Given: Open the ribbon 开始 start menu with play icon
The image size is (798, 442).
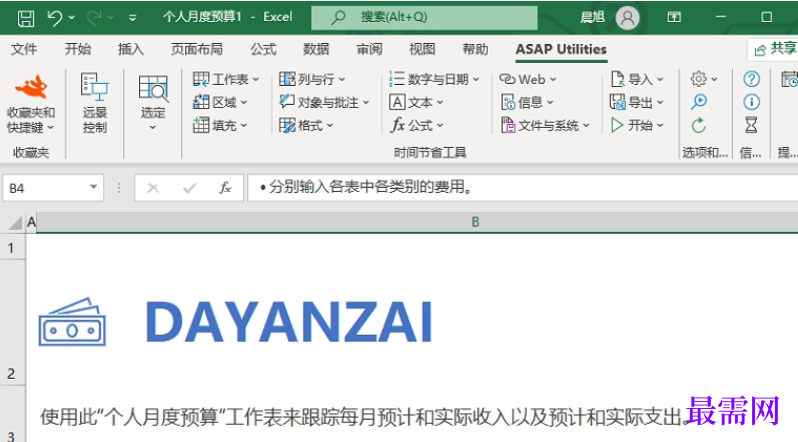Looking at the screenshot, I should pyautogui.click(x=637, y=125).
